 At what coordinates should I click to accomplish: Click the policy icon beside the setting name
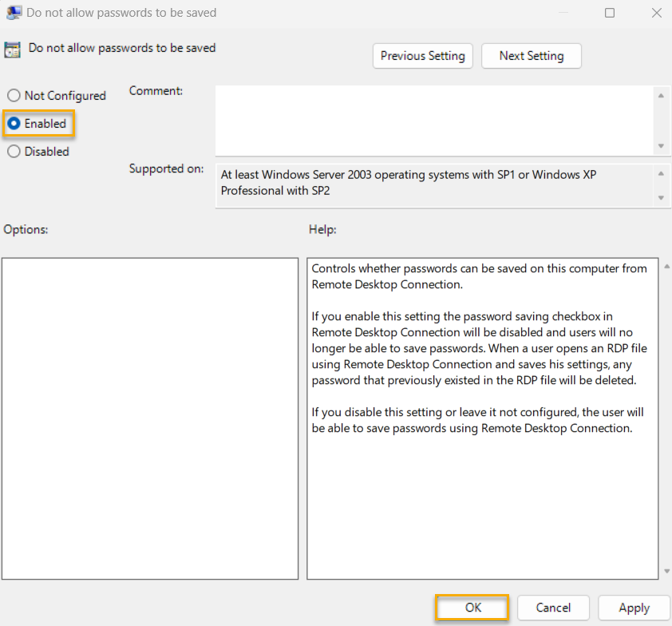tap(12, 50)
